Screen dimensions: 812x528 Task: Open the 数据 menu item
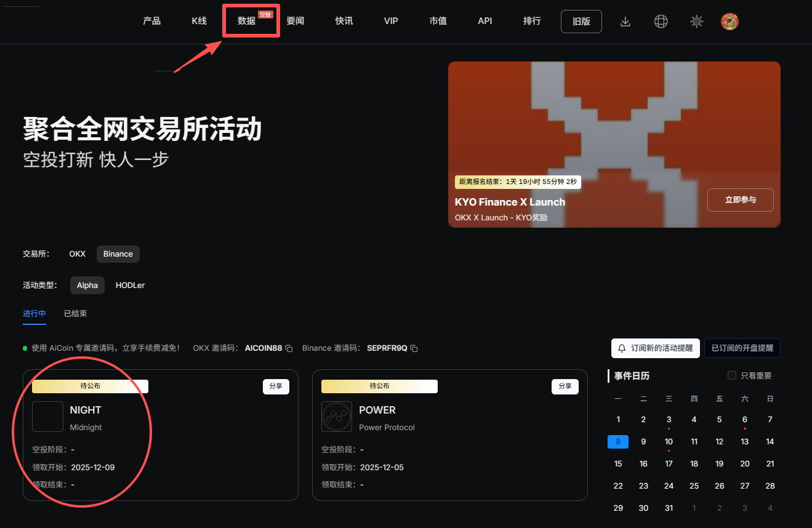pyautogui.click(x=247, y=21)
